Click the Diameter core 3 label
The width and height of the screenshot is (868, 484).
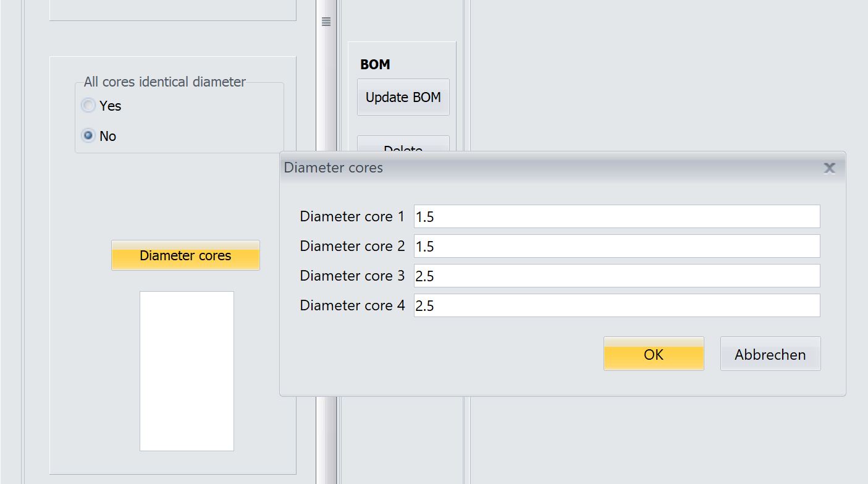[x=352, y=276]
